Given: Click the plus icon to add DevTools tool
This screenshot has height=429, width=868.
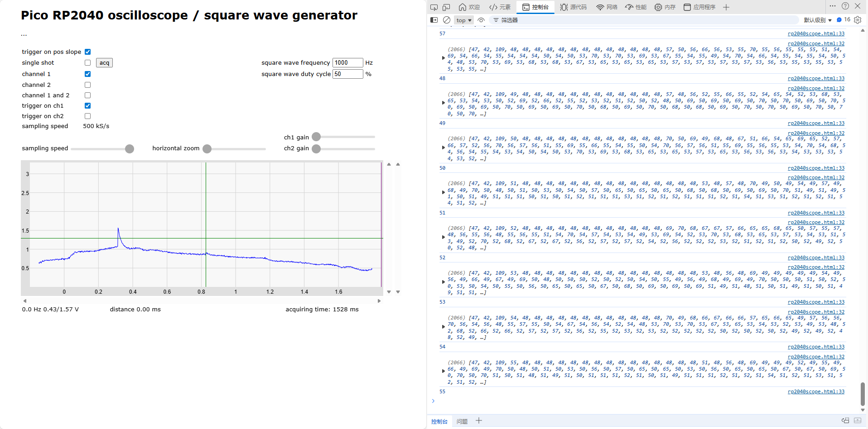Looking at the screenshot, I should (726, 7).
